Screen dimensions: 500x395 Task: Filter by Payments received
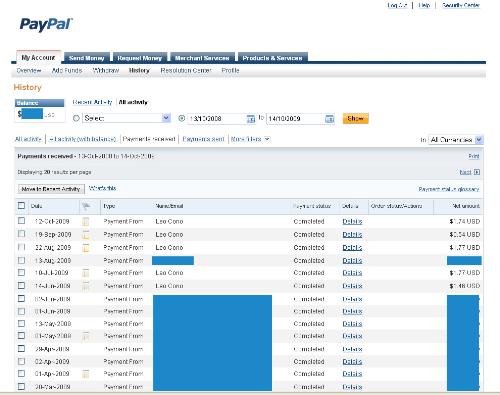(149, 139)
